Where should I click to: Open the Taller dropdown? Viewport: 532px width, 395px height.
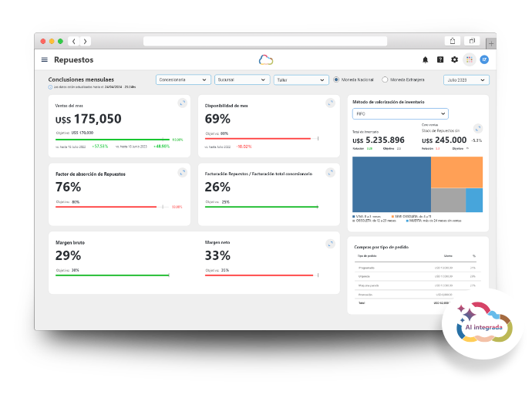tap(301, 79)
